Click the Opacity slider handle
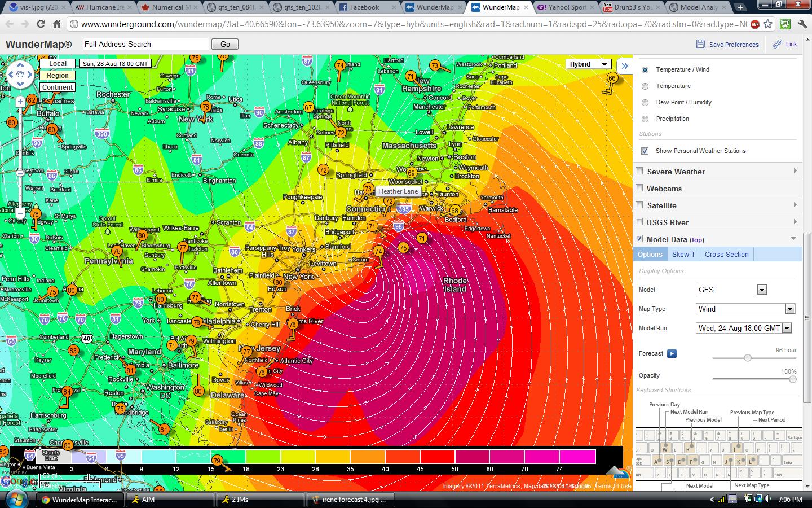Screen dimensions: 812x508 793,379
